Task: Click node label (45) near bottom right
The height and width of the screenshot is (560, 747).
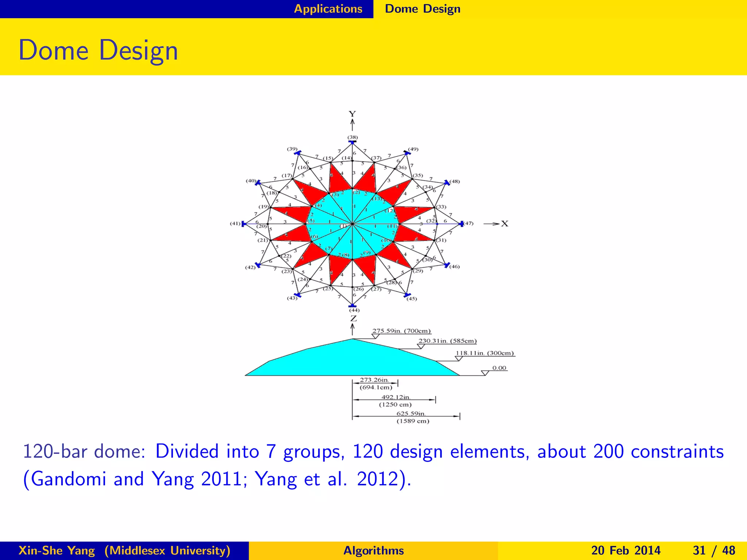Action: pyautogui.click(x=412, y=299)
